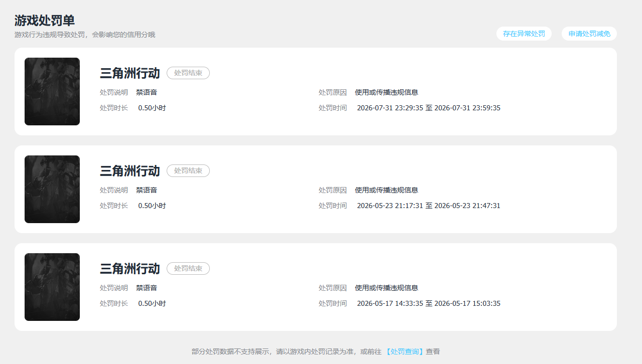642x364 pixels.
Task: Select 三角洲行动 title in the 2026-07-31 card
Action: point(130,73)
